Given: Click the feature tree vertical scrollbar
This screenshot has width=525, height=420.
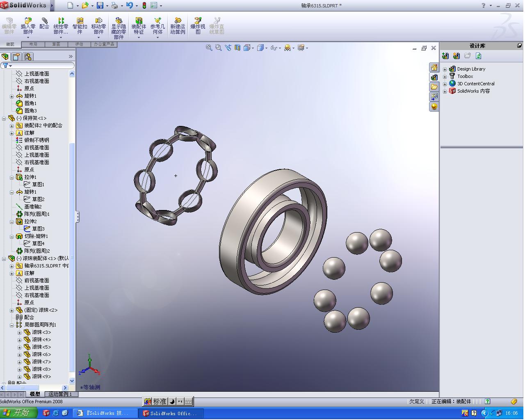Looking at the screenshot, I should click(72, 227).
